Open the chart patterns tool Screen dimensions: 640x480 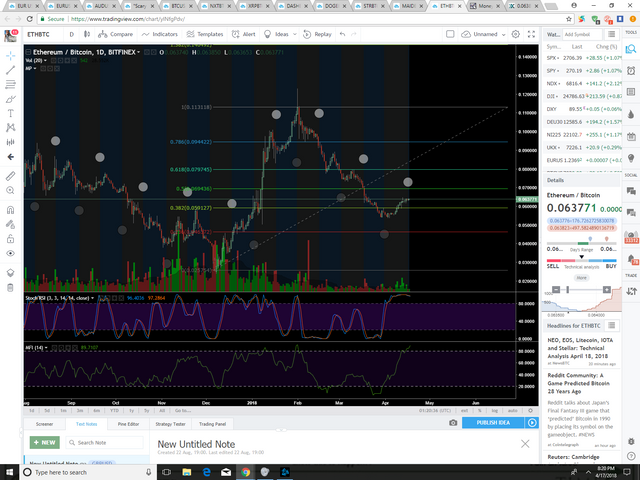tap(11, 128)
